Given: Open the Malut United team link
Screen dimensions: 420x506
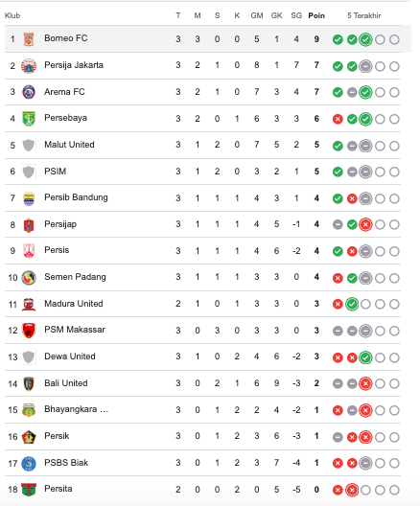Looking at the screenshot, I should coord(69,145).
